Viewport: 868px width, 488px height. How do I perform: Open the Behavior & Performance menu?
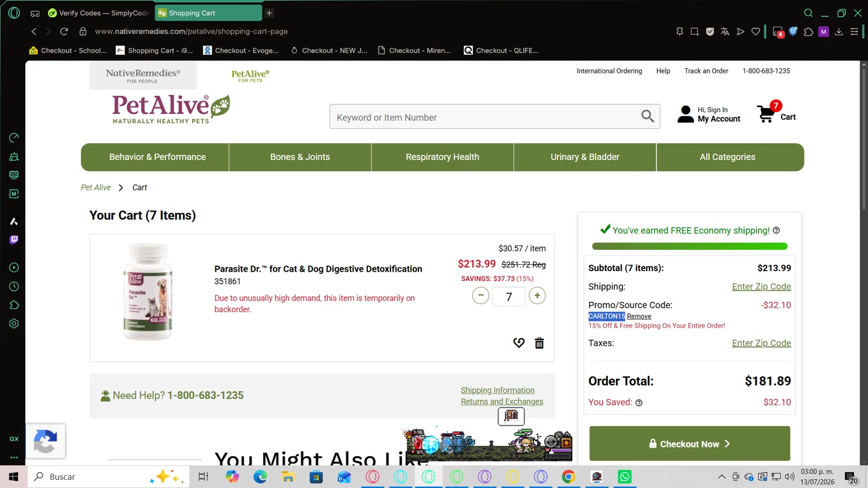coord(157,157)
